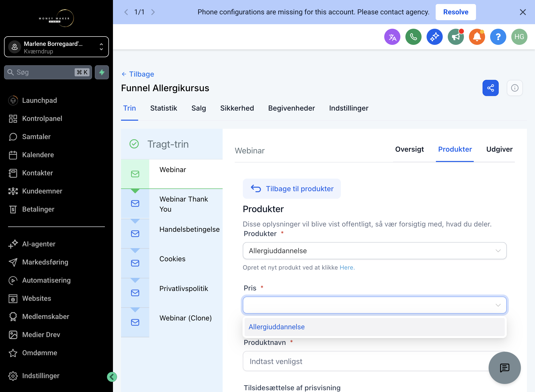The image size is (535, 392).
Task: Click the blue share funnel button
Action: (x=490, y=88)
